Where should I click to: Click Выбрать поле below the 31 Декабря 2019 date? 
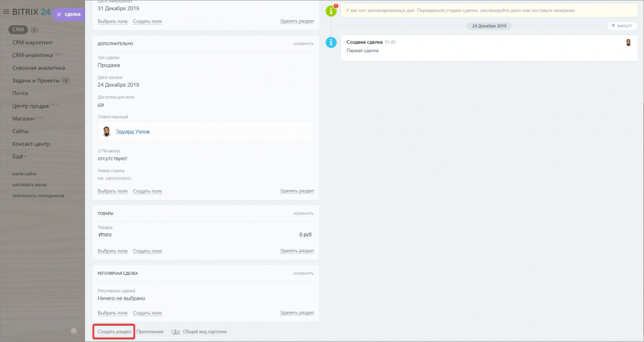(x=113, y=21)
